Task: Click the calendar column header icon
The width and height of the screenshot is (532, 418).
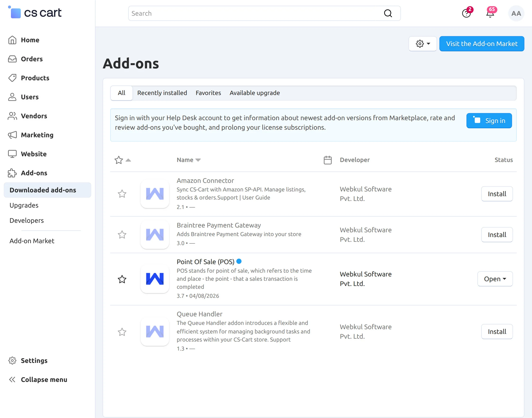Action: [x=328, y=160]
